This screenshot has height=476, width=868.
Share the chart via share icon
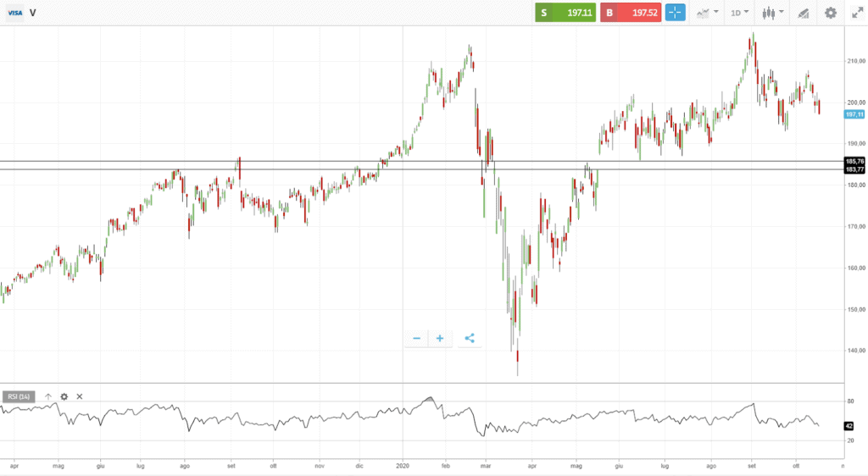(470, 338)
